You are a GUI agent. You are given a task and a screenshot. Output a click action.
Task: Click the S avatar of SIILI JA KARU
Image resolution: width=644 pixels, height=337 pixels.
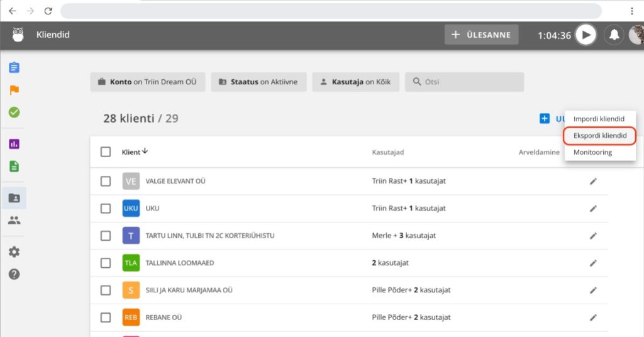tap(131, 290)
